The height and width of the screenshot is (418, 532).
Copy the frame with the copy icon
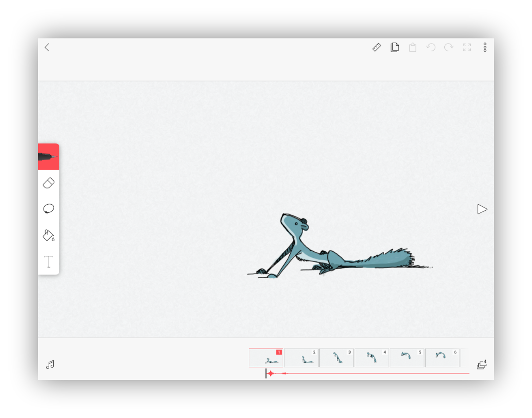[395, 47]
